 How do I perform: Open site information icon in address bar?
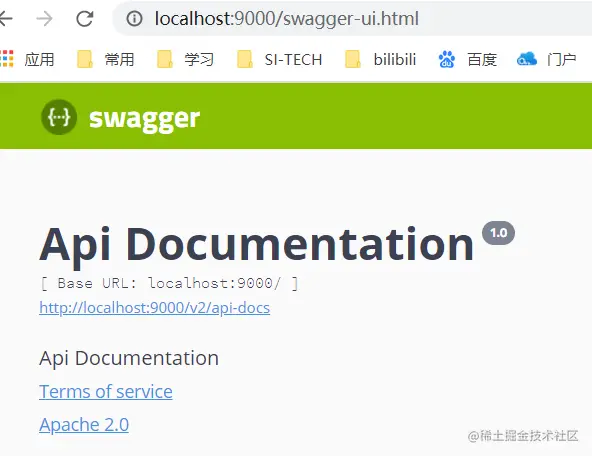coord(134,18)
